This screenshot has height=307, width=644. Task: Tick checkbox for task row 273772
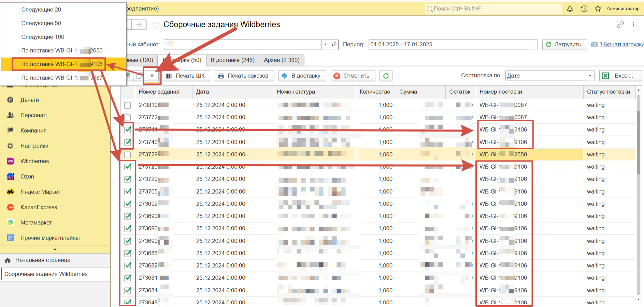coord(128,118)
